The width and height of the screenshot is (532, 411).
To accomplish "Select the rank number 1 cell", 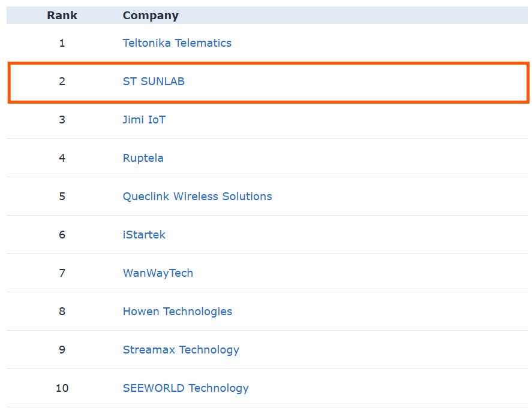I will tap(62, 43).
